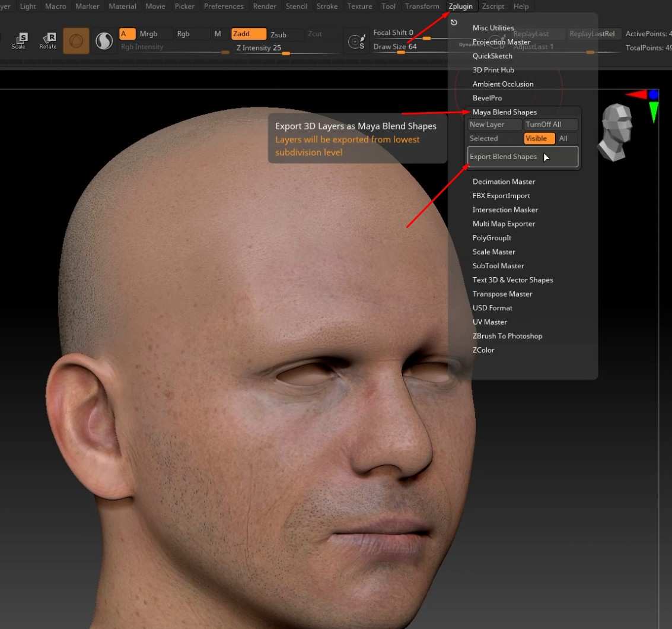Expand PolyGroupIt plugin
This screenshot has height=629, width=672.
pyautogui.click(x=492, y=238)
